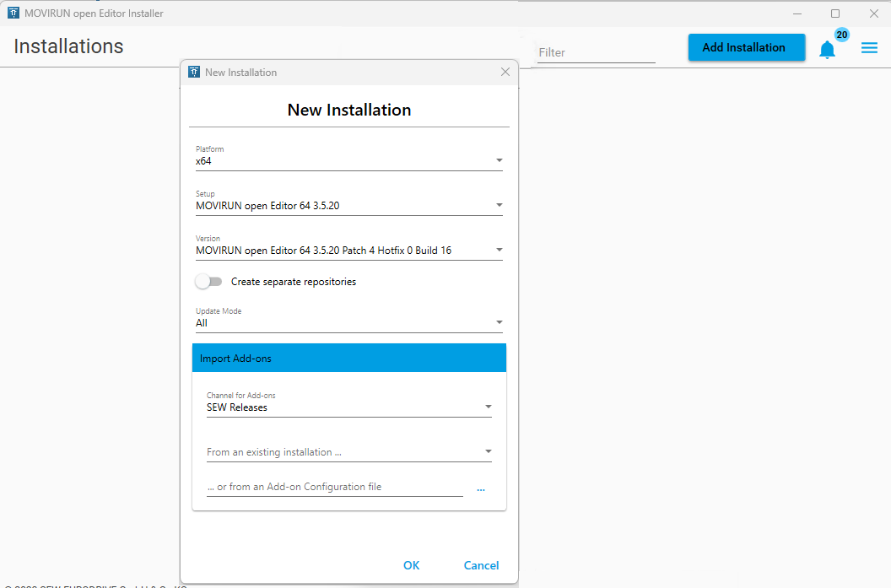The height and width of the screenshot is (588, 891).
Task: Click the MOVIRUN app icon in title bar
Action: pos(13,13)
